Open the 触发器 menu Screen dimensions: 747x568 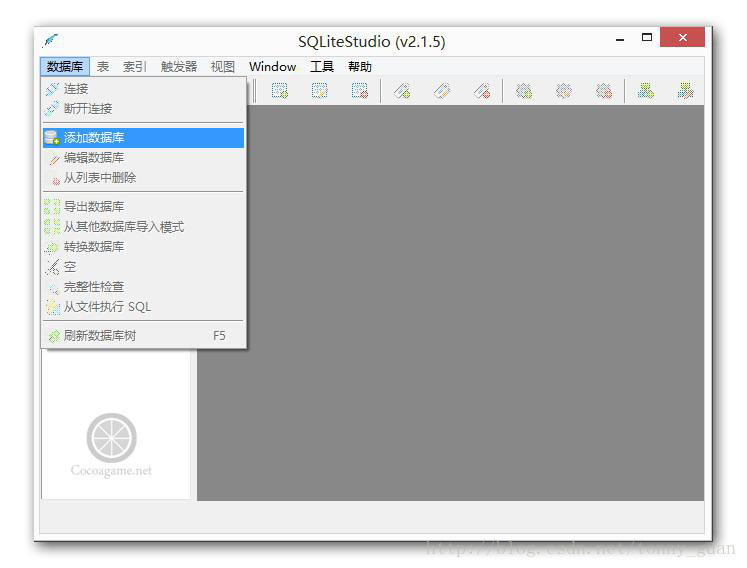[179, 67]
